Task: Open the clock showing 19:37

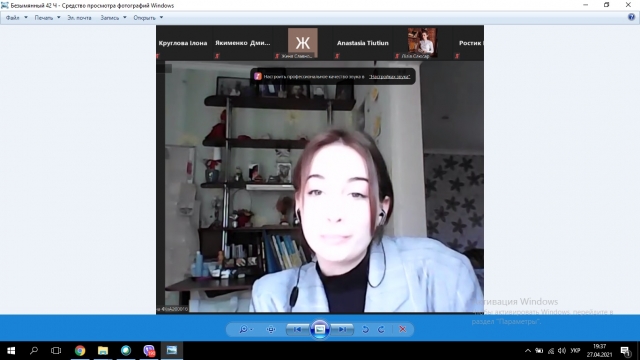Action: click(x=600, y=351)
